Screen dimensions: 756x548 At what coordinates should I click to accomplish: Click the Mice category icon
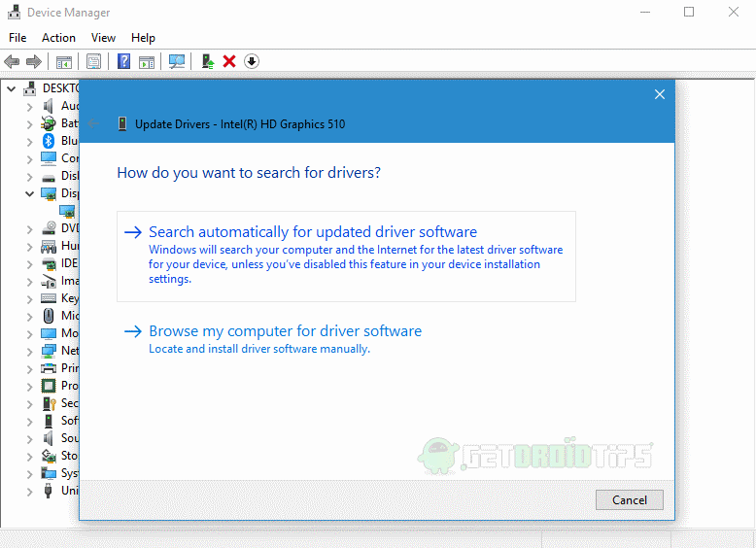[x=49, y=316]
